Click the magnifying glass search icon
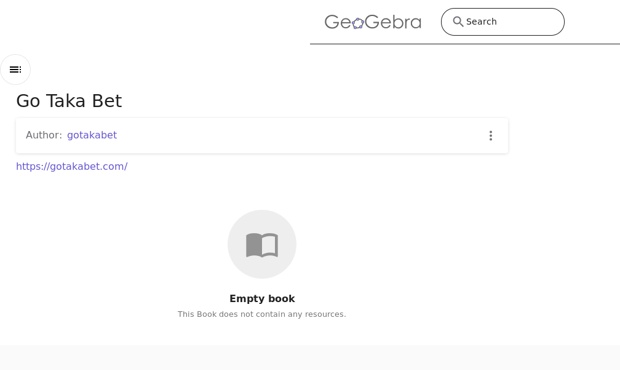 coord(458,21)
